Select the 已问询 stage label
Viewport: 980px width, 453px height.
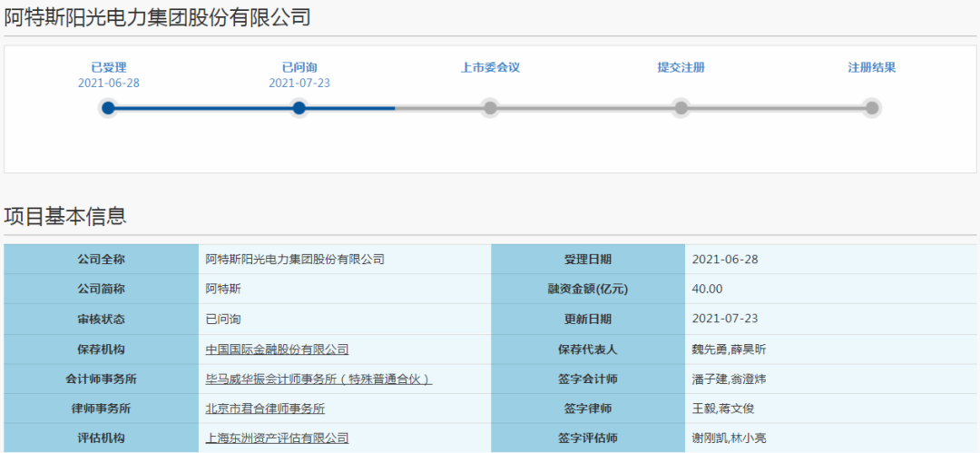tap(299, 67)
